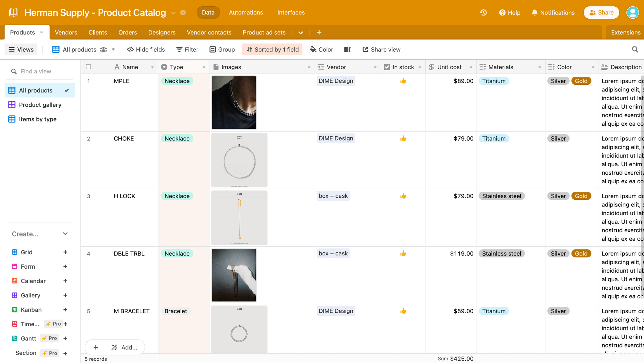The height and width of the screenshot is (363, 644).
Task: Open the Group settings icon
Action: click(x=222, y=49)
